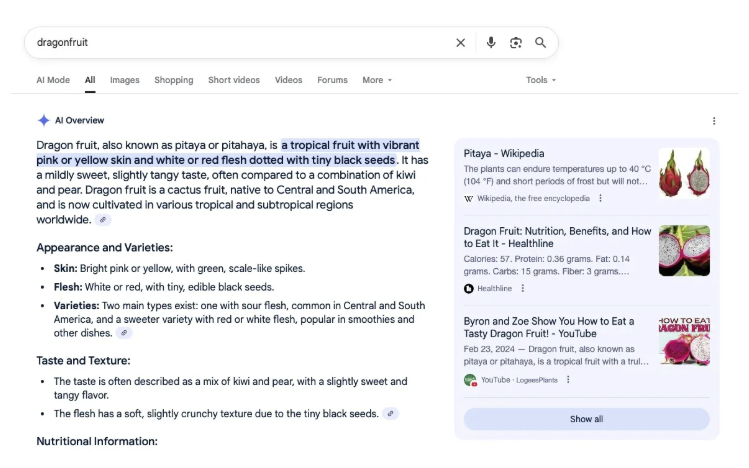The image size is (749, 468).
Task: Switch to the AI Mode tab
Action: tap(53, 80)
